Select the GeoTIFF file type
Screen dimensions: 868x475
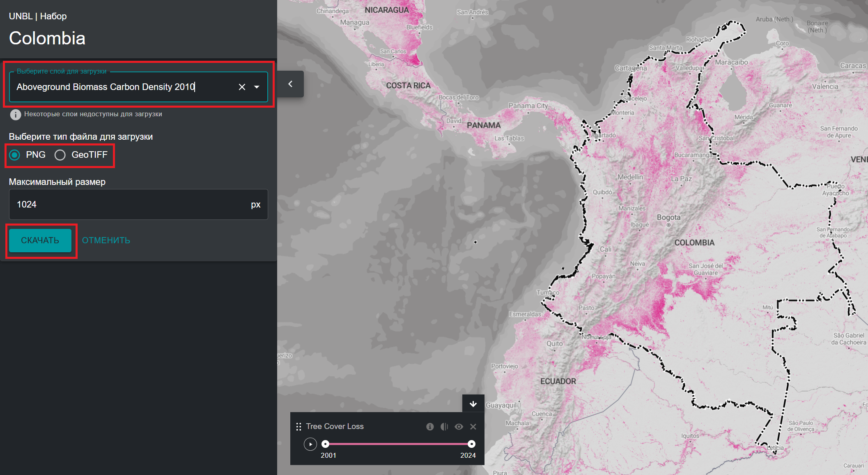[60, 155]
